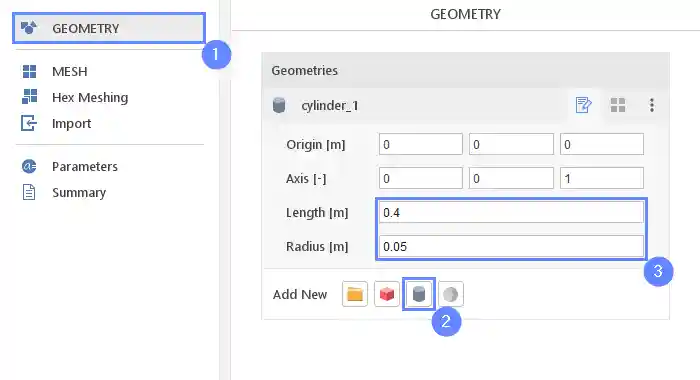
Task: Click the Summary document icon
Action: (x=29, y=192)
